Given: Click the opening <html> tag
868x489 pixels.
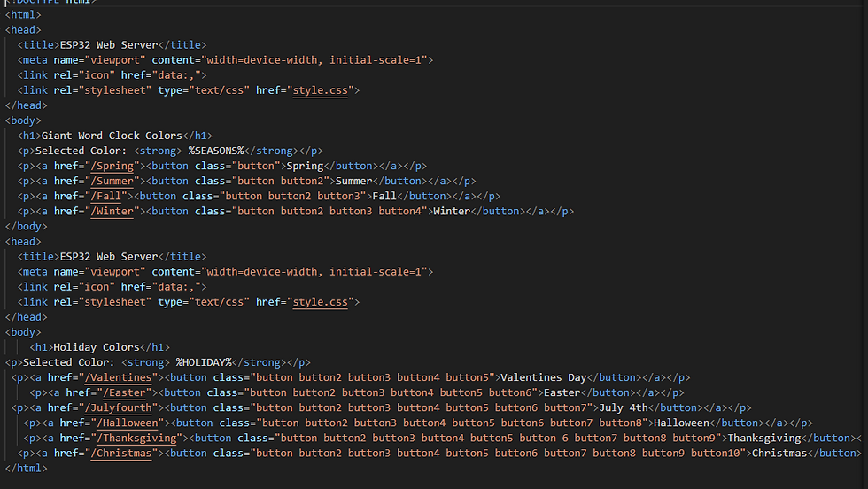Looking at the screenshot, I should [x=23, y=15].
